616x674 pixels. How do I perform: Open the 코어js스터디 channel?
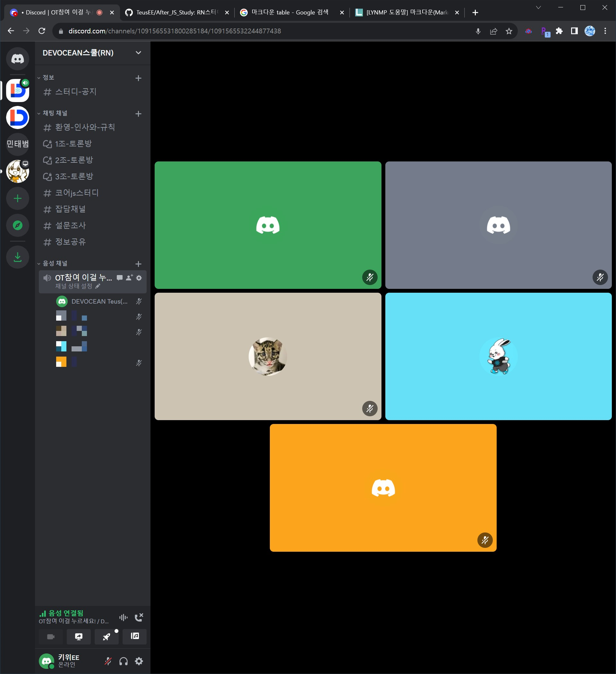click(93, 193)
